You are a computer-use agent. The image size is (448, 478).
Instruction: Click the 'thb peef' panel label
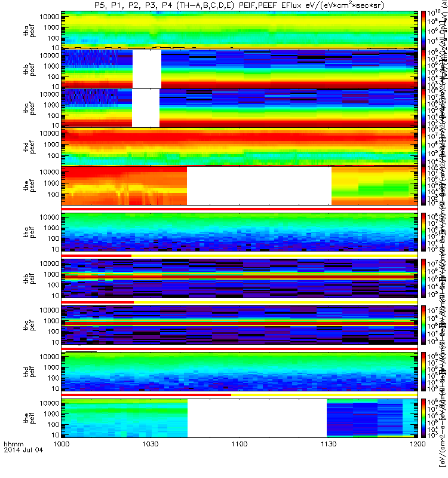click(x=29, y=69)
